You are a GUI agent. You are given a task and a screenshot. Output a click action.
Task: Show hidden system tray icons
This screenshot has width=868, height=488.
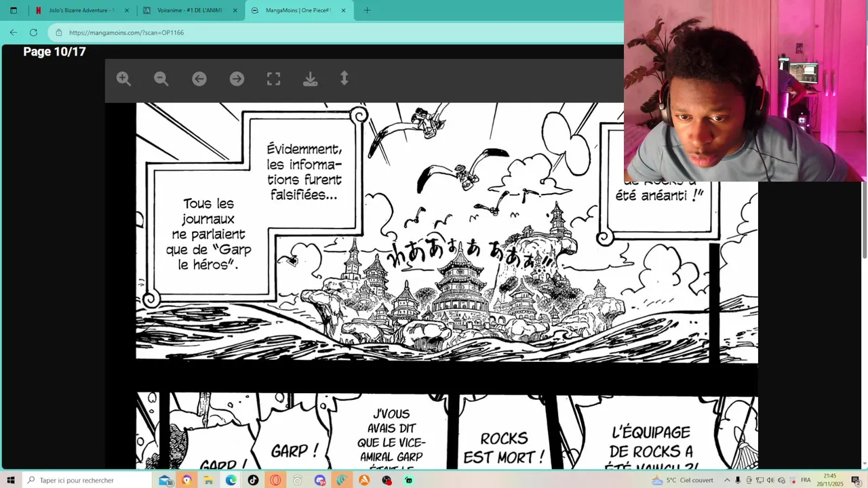[727, 480]
